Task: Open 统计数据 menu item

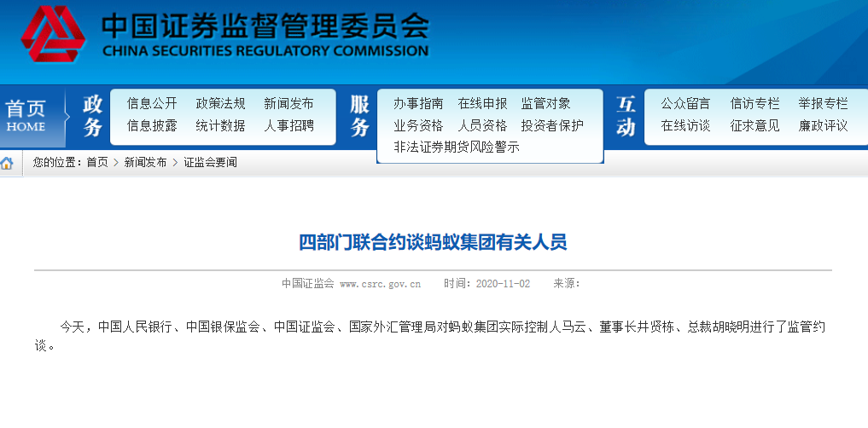Action: click(x=220, y=125)
